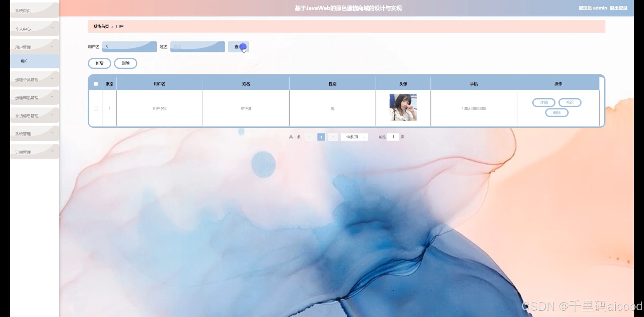Click the 共 1 条 total count text
This screenshot has height=317, width=644.
295,137
